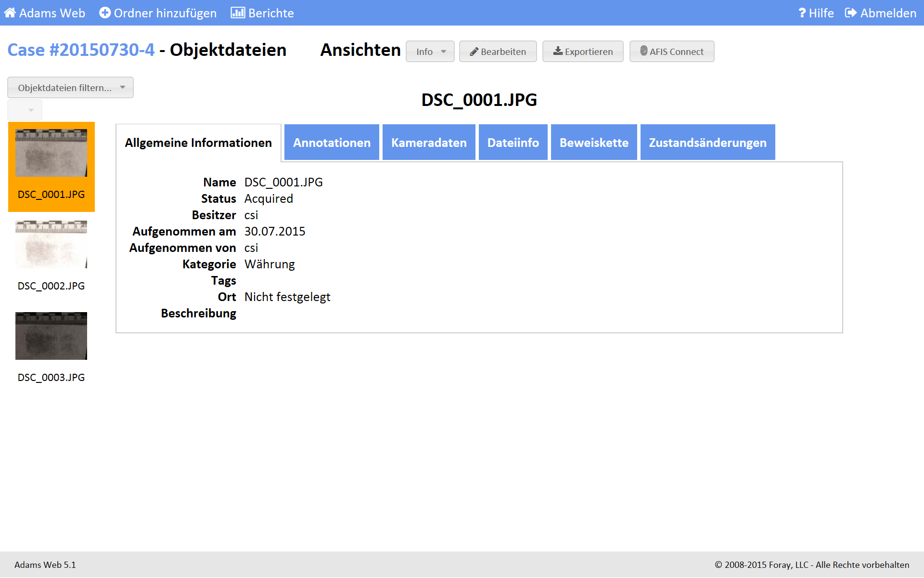This screenshot has width=924, height=578.
Task: Switch to the Kameradaten tab
Action: 428,143
